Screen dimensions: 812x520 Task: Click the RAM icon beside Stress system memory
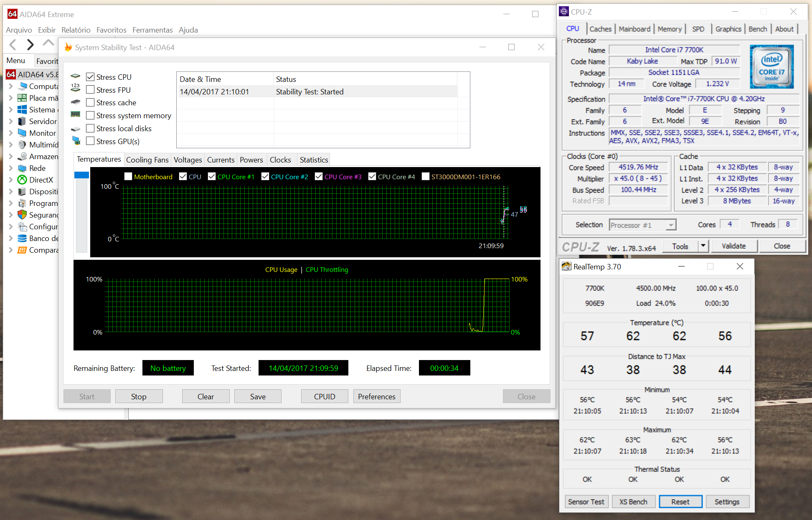pyautogui.click(x=76, y=114)
